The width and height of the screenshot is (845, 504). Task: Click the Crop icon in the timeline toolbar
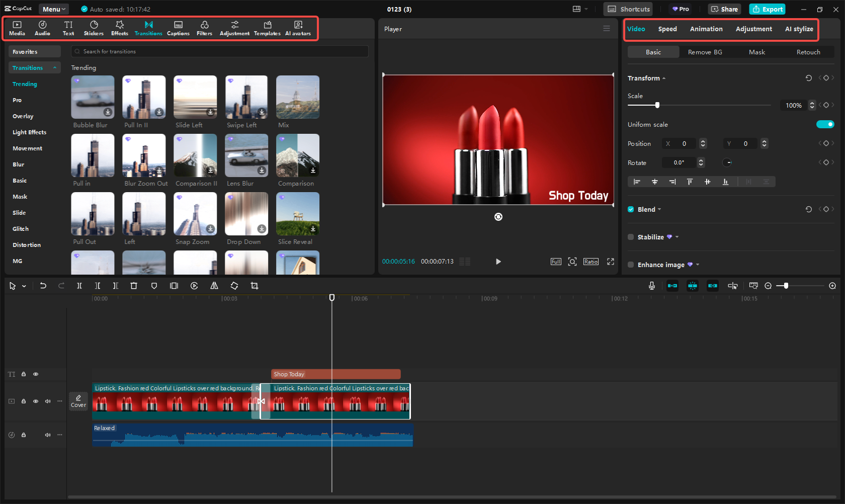point(255,285)
